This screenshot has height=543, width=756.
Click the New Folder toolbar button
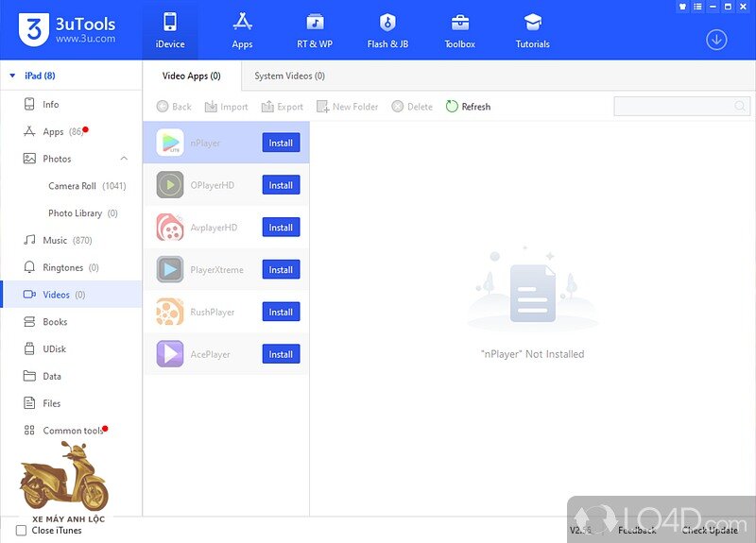click(347, 107)
